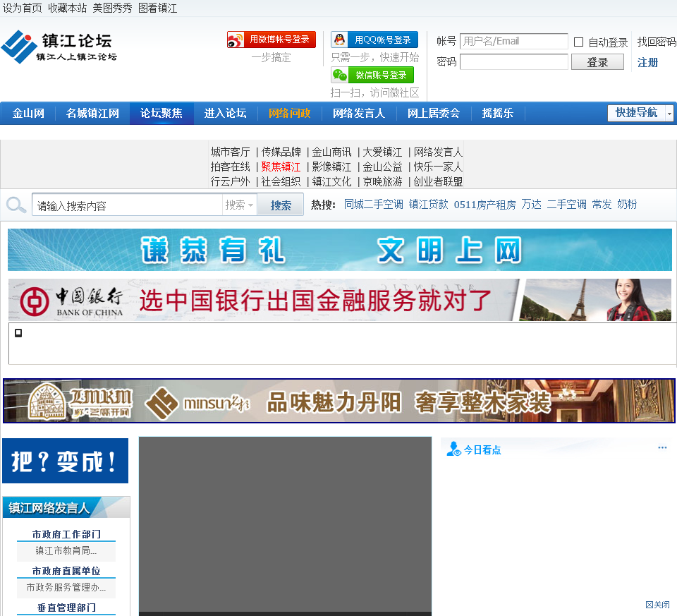Click the 快捷导航 button
677x616 pixels.
[636, 113]
